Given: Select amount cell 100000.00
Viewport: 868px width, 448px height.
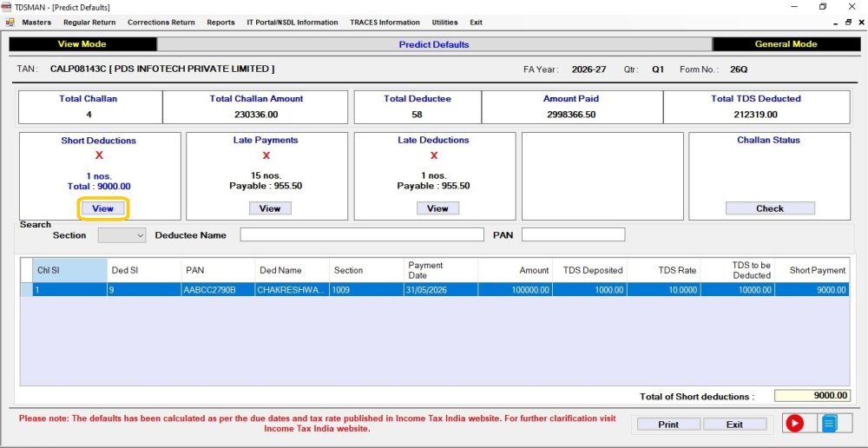Looking at the screenshot, I should click(x=515, y=290).
